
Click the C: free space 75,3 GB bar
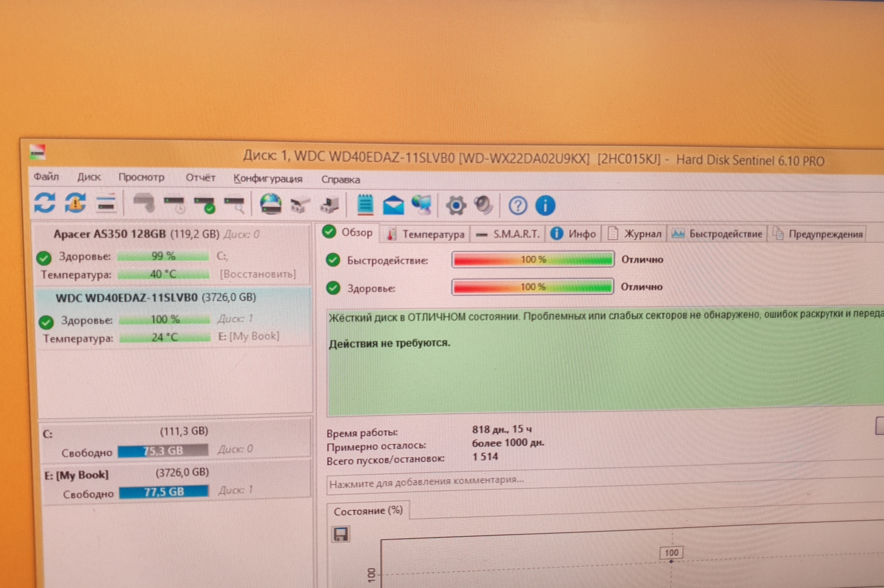[x=163, y=451]
